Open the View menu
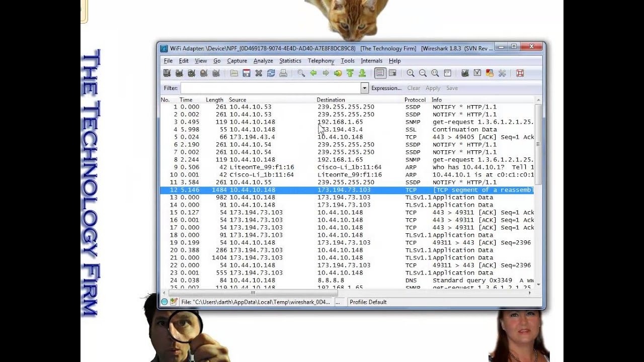Image resolution: width=644 pixels, height=362 pixels. pyautogui.click(x=201, y=61)
